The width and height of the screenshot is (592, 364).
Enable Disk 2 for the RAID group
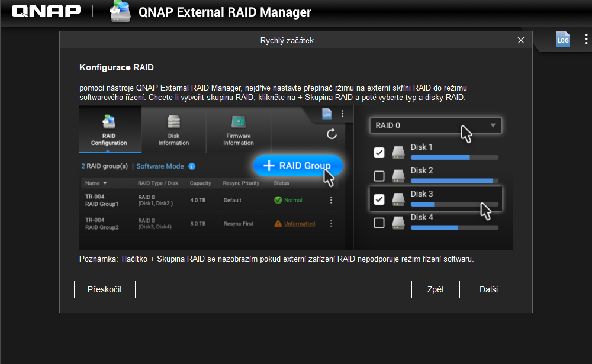[x=379, y=176]
